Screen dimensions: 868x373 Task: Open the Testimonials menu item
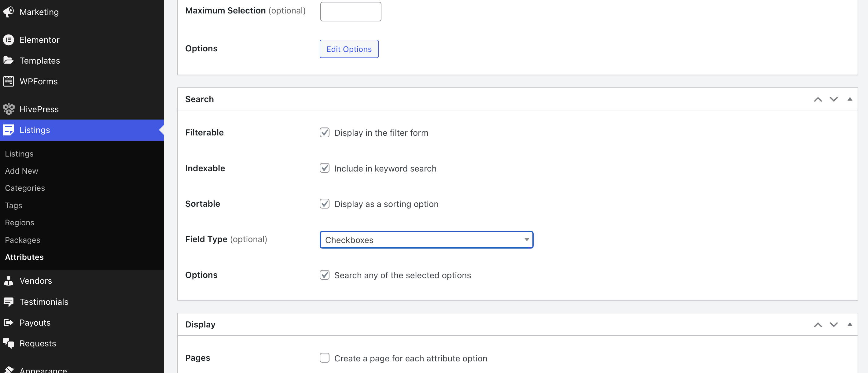tap(44, 301)
